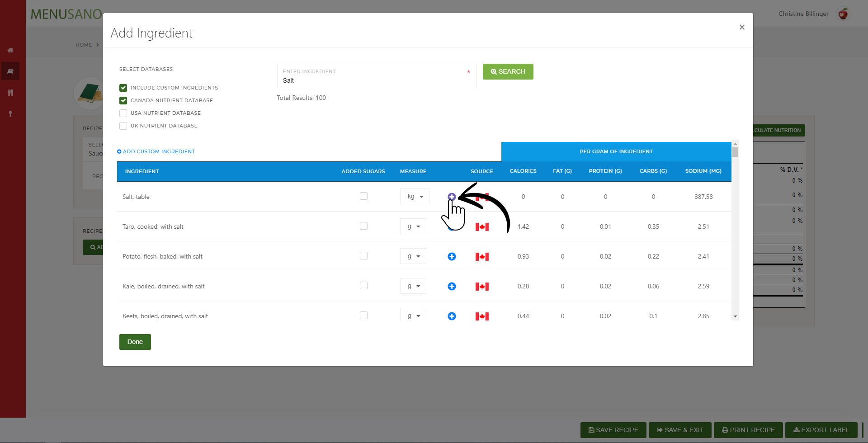Tick added sugars checkbox for Salt, table
868x443 pixels.
[363, 196]
